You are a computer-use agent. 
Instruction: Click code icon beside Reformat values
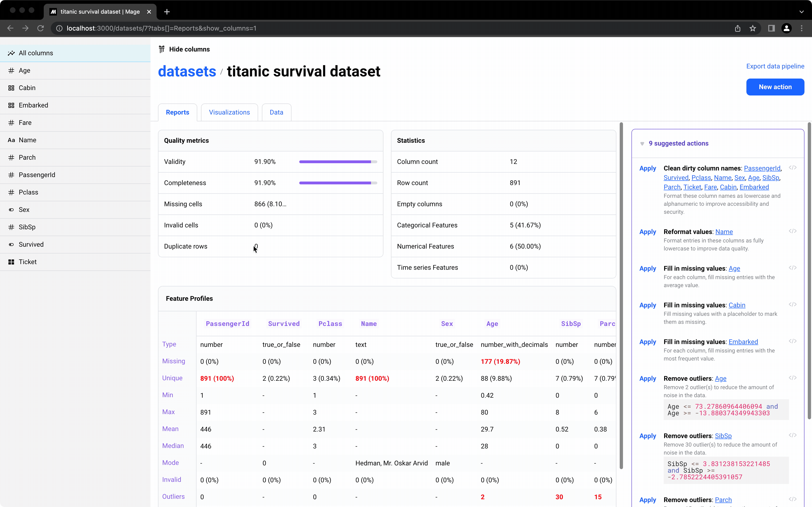pos(792,231)
